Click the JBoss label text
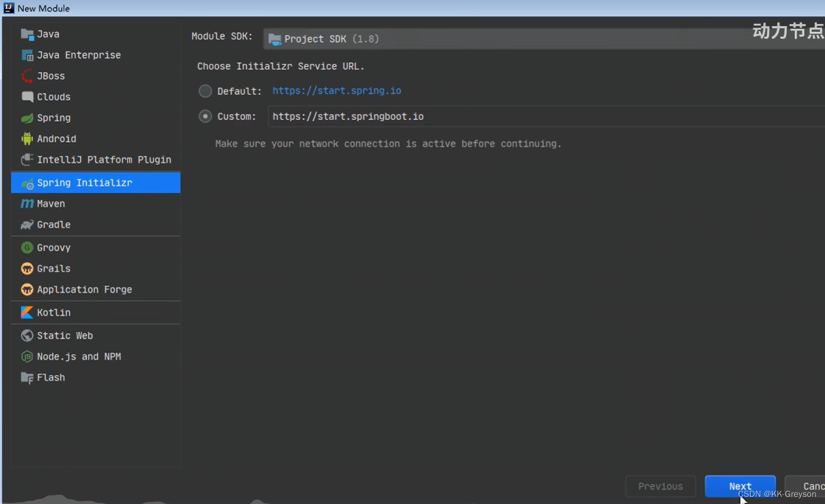The height and width of the screenshot is (504, 825). pyautogui.click(x=51, y=76)
